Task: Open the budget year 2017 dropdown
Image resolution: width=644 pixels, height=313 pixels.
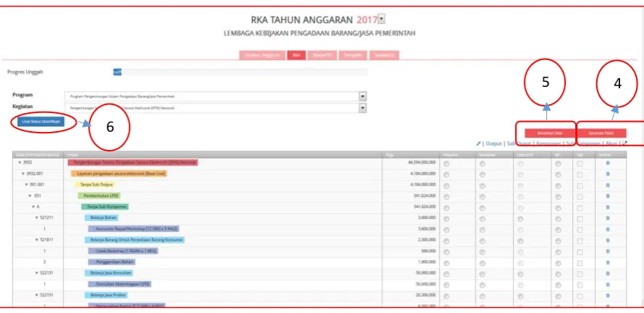Action: [x=382, y=19]
